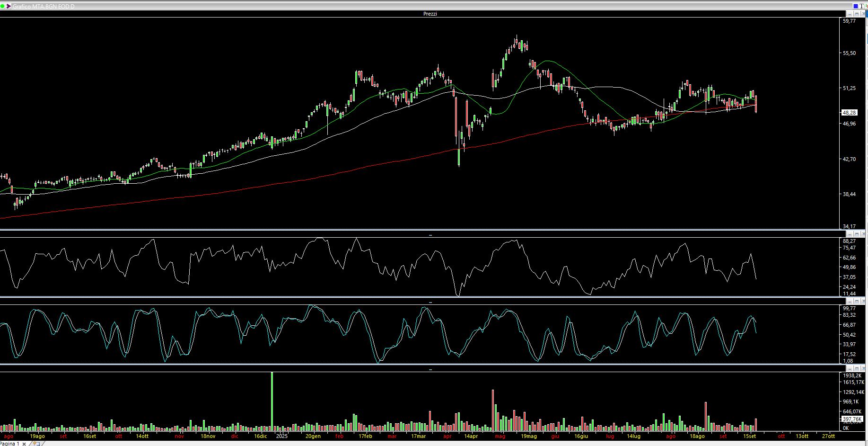
Task: Minimize the RSI indicator panel
Action: pyautogui.click(x=849, y=234)
